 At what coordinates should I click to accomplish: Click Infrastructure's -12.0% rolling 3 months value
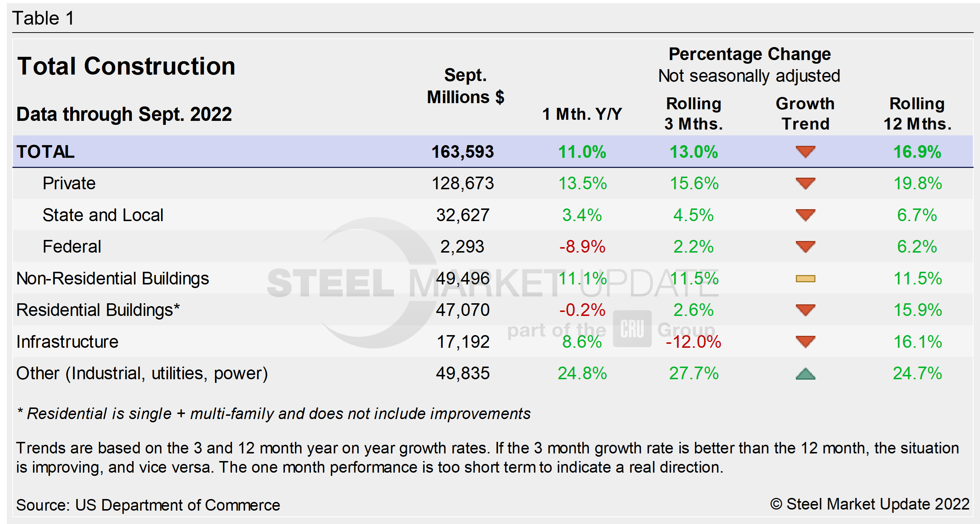[x=693, y=342]
